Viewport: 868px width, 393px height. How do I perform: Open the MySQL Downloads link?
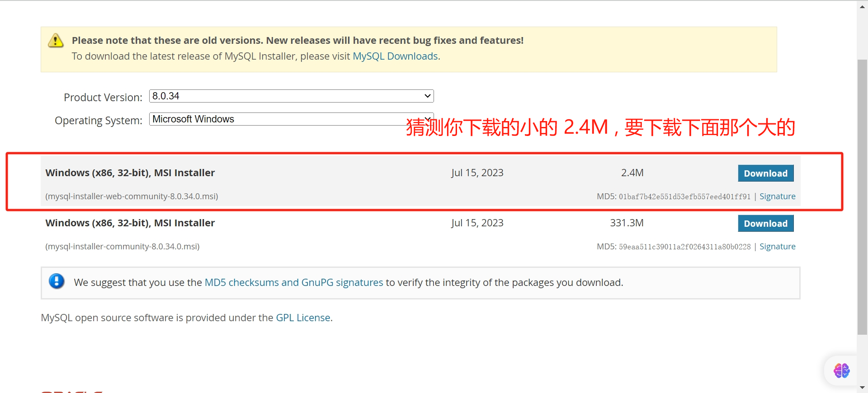[395, 56]
